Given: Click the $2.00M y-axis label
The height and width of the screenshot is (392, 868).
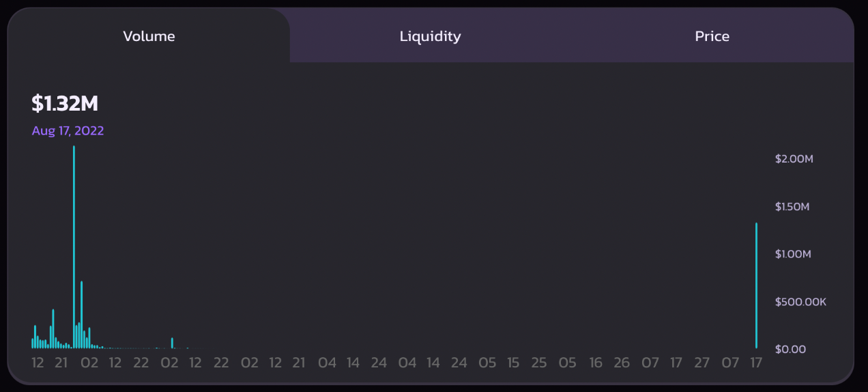Looking at the screenshot, I should coord(794,158).
